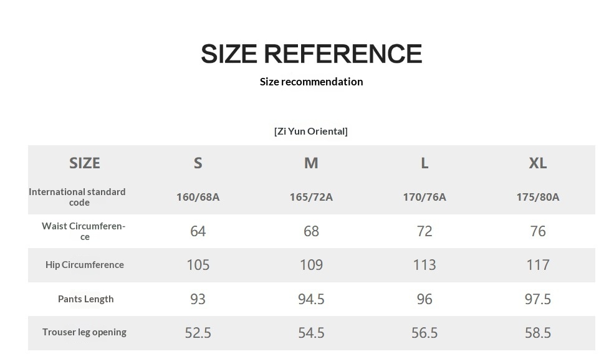The height and width of the screenshot is (364, 609).
Task: Click the SIZE header cell
Action: tap(85, 163)
